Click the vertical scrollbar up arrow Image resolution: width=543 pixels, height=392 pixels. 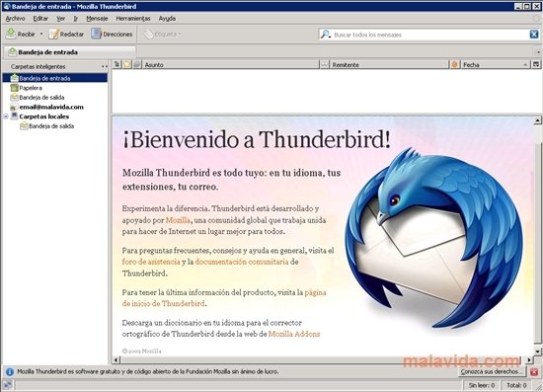click(x=537, y=120)
